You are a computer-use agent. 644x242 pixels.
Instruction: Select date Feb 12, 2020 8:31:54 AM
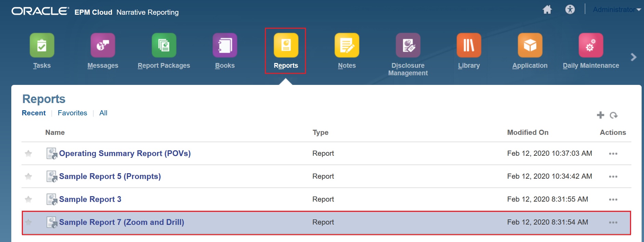pos(548,222)
